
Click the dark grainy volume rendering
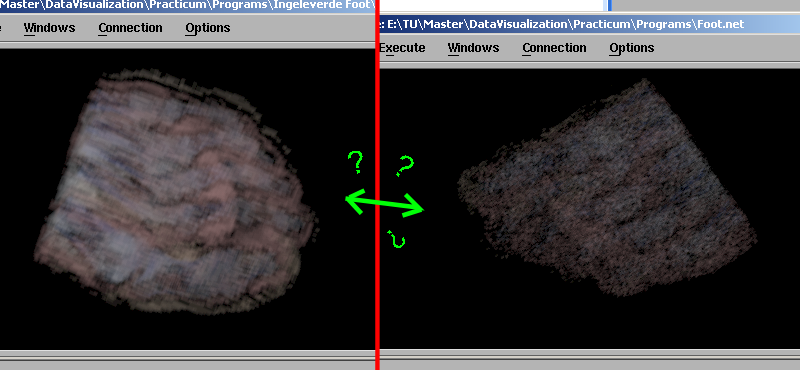[607, 189]
